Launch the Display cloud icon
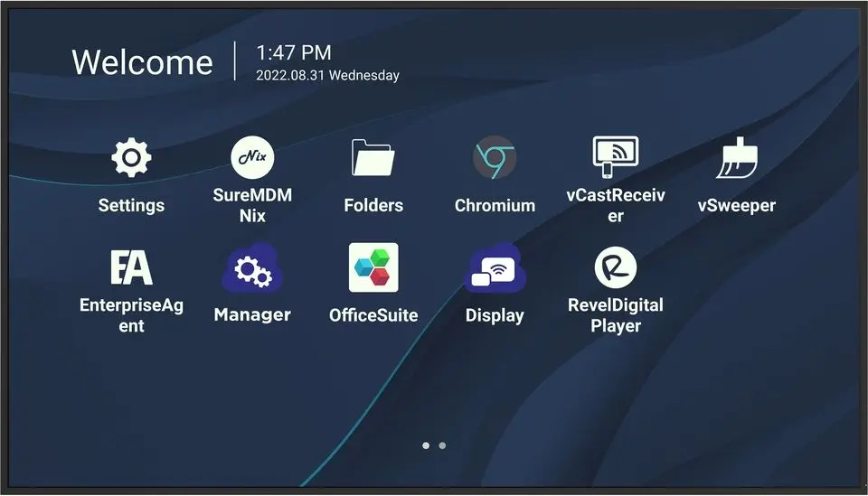The width and height of the screenshot is (868, 496). point(495,268)
